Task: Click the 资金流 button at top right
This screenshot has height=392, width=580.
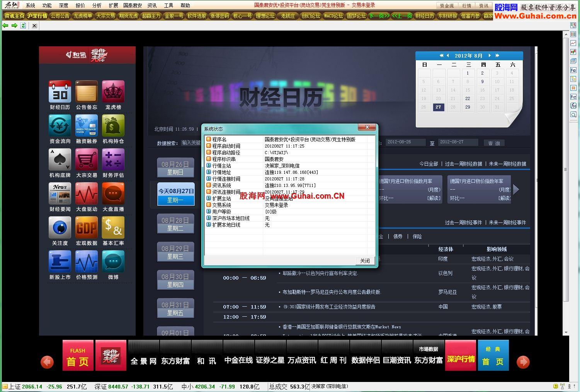Action: pyautogui.click(x=447, y=5)
